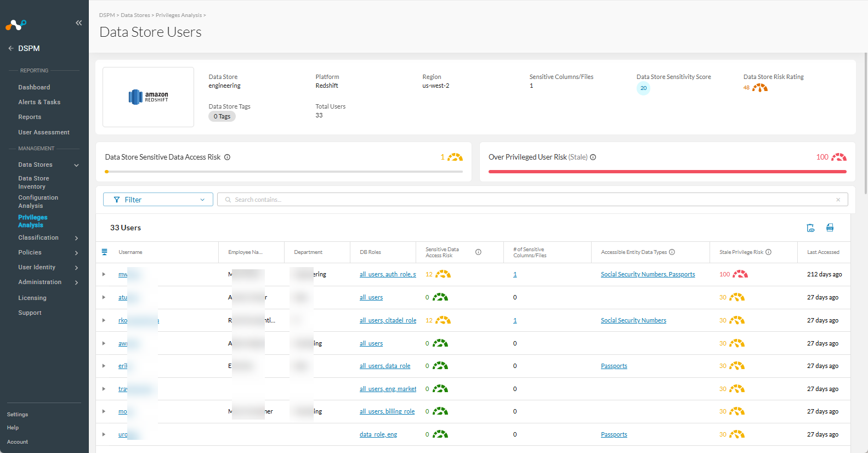Collapse the Data Stores sidebar section
Viewport: 868px width, 453px height.
(x=76, y=165)
